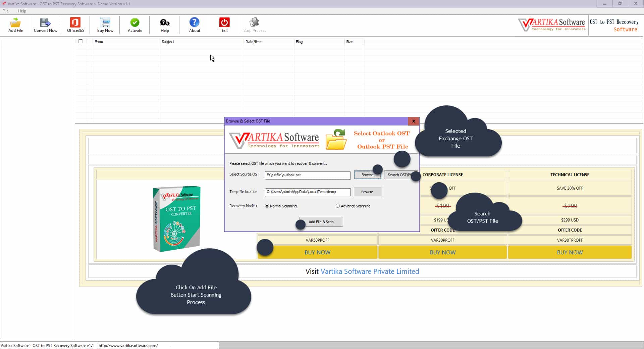Click the Add File & Scan button
This screenshot has height=349, width=644.
pos(321,222)
